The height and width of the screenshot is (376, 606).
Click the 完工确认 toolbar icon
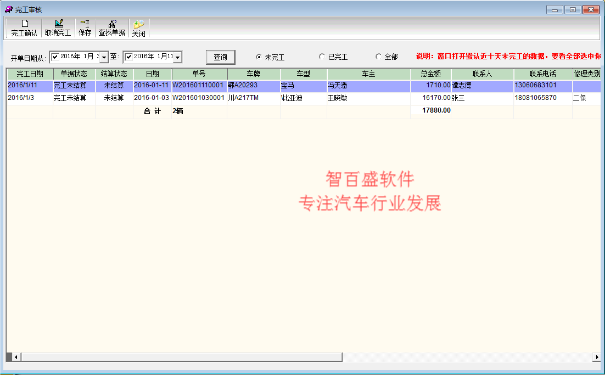(x=24, y=28)
